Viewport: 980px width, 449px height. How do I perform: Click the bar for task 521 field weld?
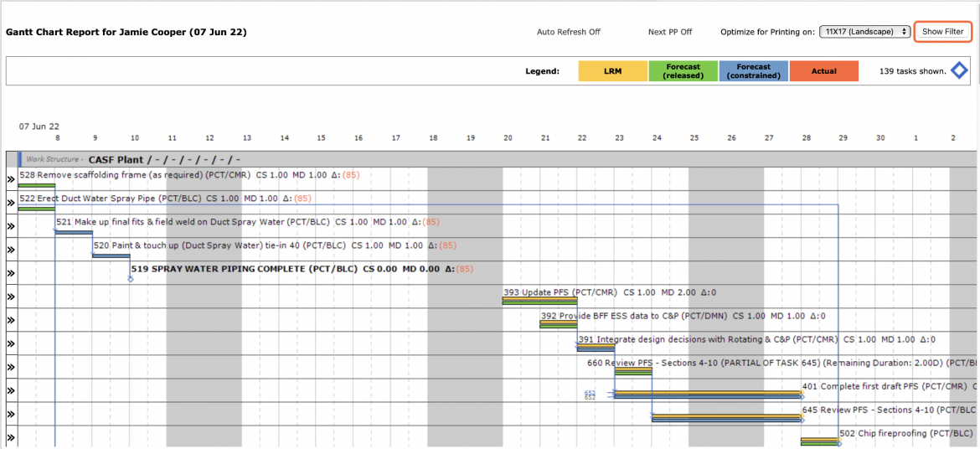coord(75,232)
